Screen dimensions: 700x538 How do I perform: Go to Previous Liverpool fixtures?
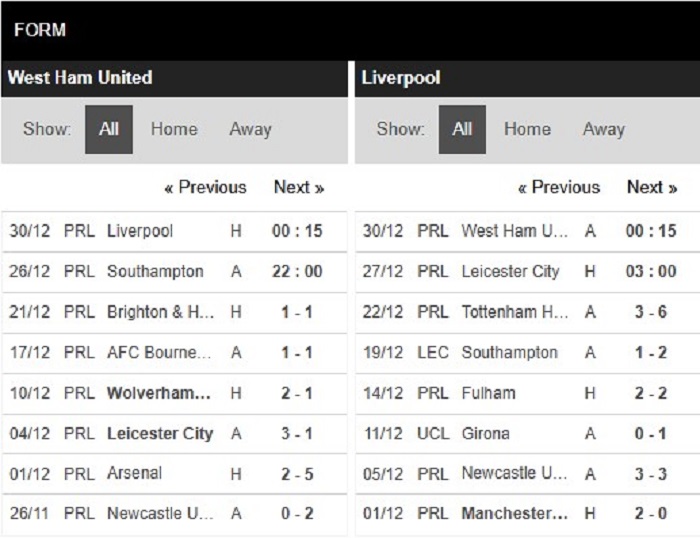(559, 187)
